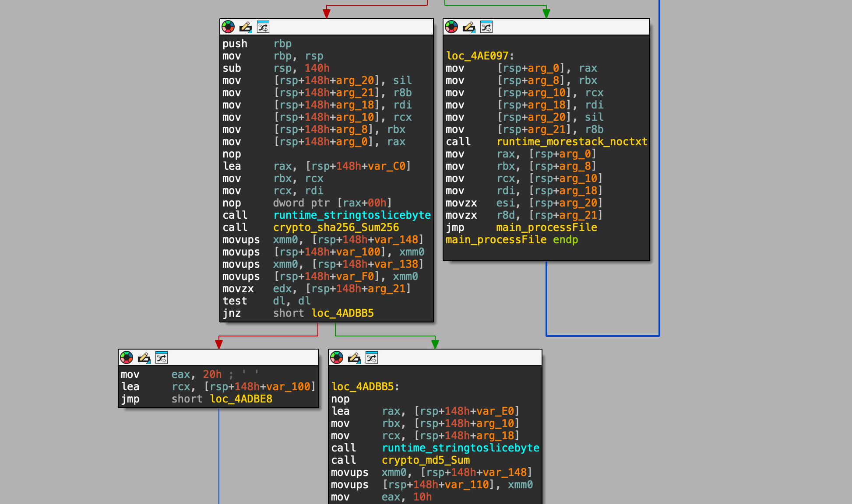The image size is (852, 504).
Task: Open the node color picker on the push rbp block
Action: (x=228, y=27)
